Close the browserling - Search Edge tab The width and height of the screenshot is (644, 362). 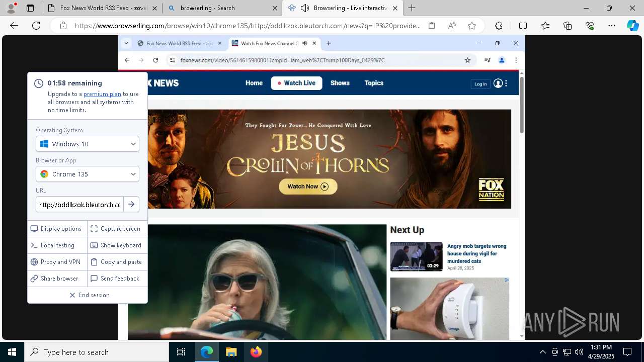[x=275, y=8]
